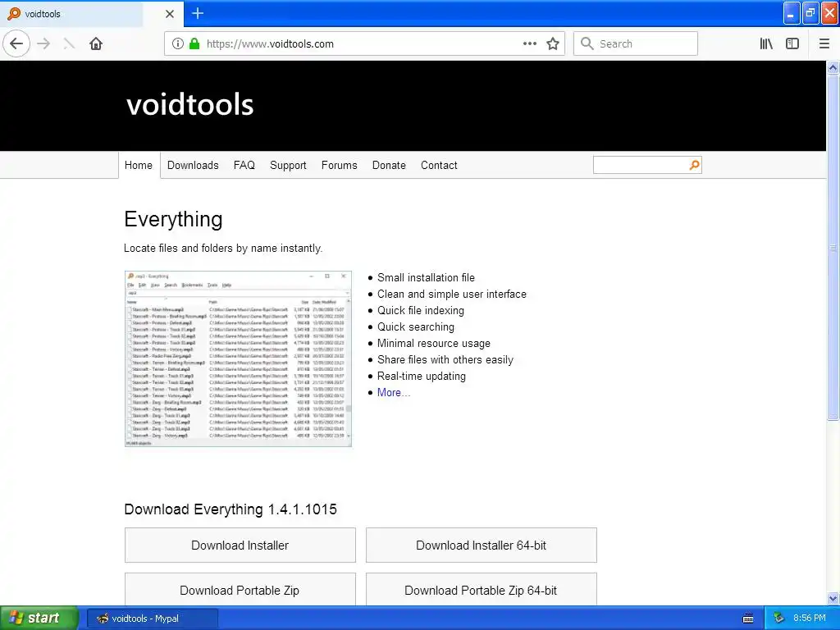Screen dimensions: 840x630
Task: Click the orange site search magnifier icon
Action: 694,165
